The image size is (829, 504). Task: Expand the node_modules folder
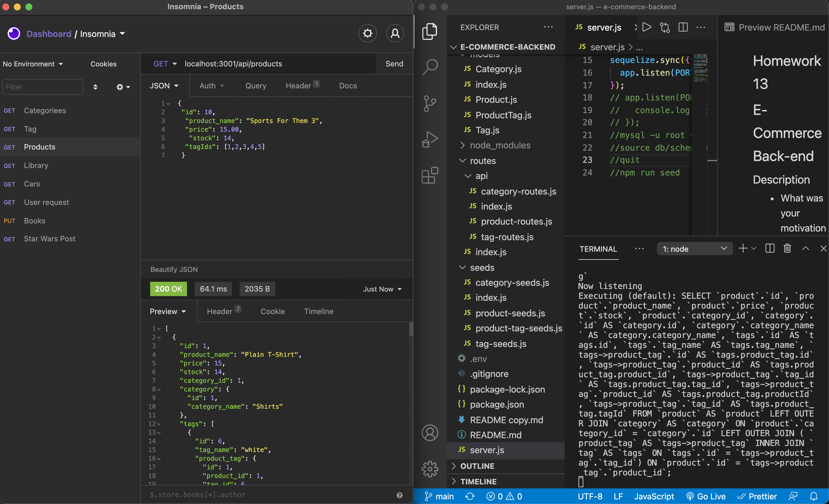pos(500,145)
